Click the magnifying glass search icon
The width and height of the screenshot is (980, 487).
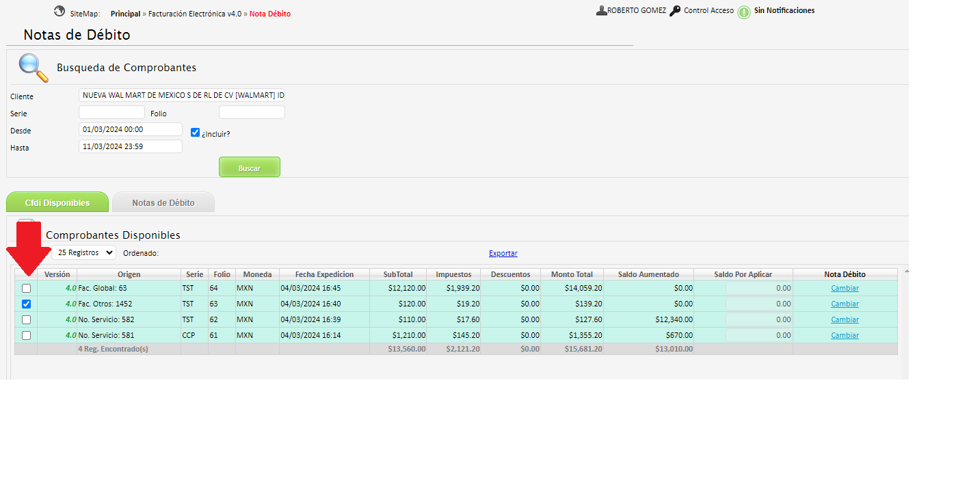32,66
